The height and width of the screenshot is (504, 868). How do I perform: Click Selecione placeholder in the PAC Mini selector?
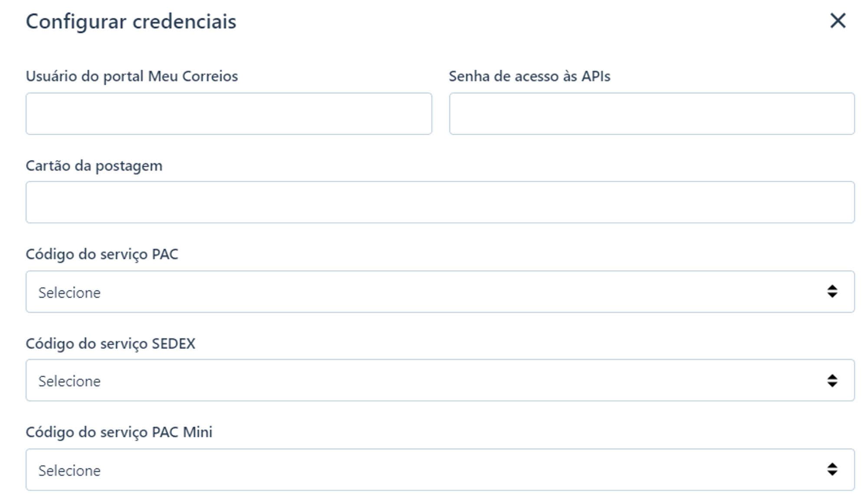click(x=69, y=471)
